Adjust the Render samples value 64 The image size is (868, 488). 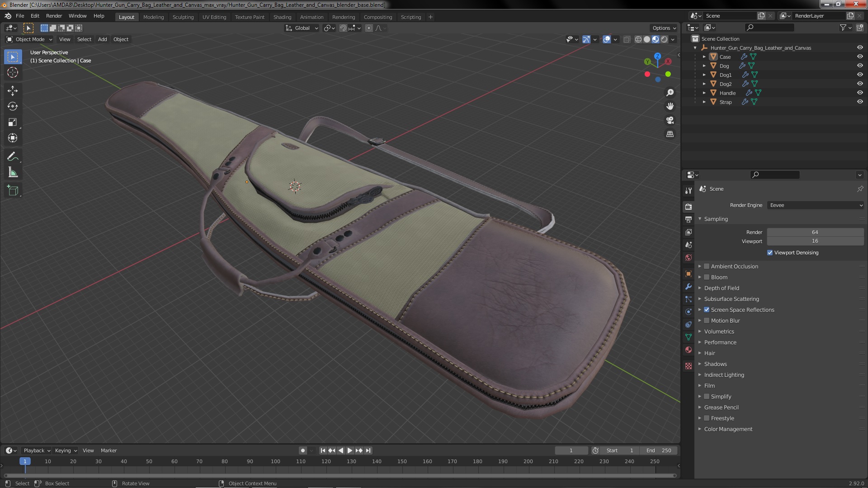815,232
